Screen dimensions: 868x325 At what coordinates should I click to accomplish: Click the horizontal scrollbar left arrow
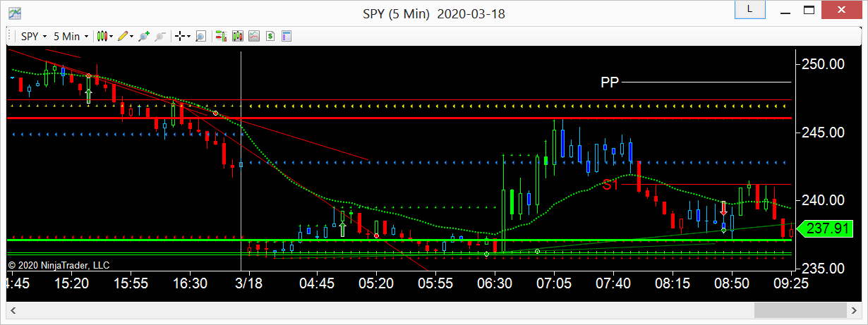(12, 311)
